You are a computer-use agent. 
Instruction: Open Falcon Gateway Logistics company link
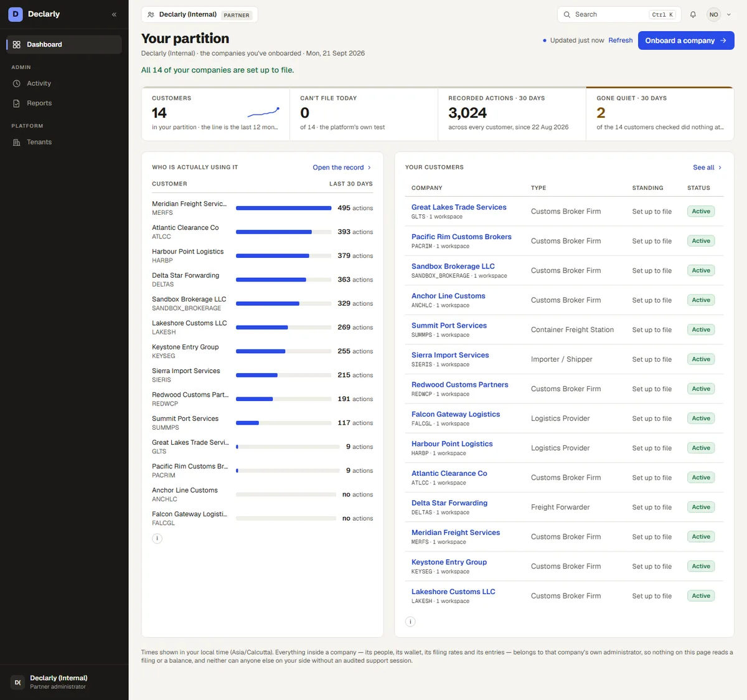tap(456, 414)
